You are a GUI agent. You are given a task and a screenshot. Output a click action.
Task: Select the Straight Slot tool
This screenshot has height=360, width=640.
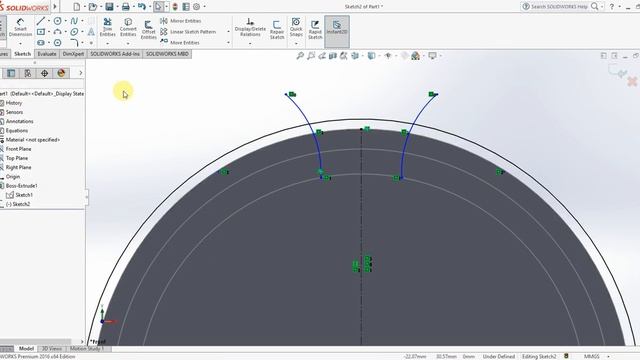tap(41, 42)
